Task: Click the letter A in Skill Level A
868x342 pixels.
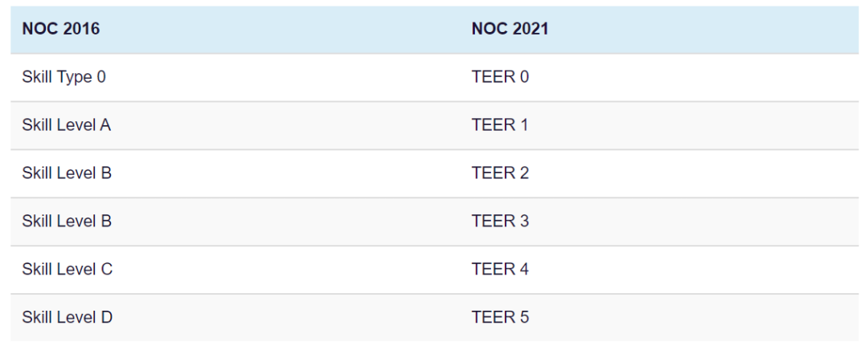Action: (x=106, y=125)
